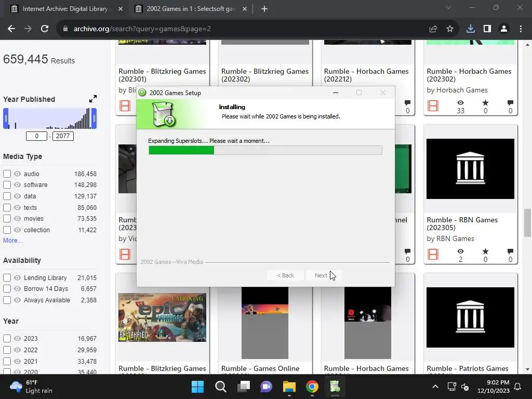
Task: Expand the Year Published histogram
Action: pos(93,99)
